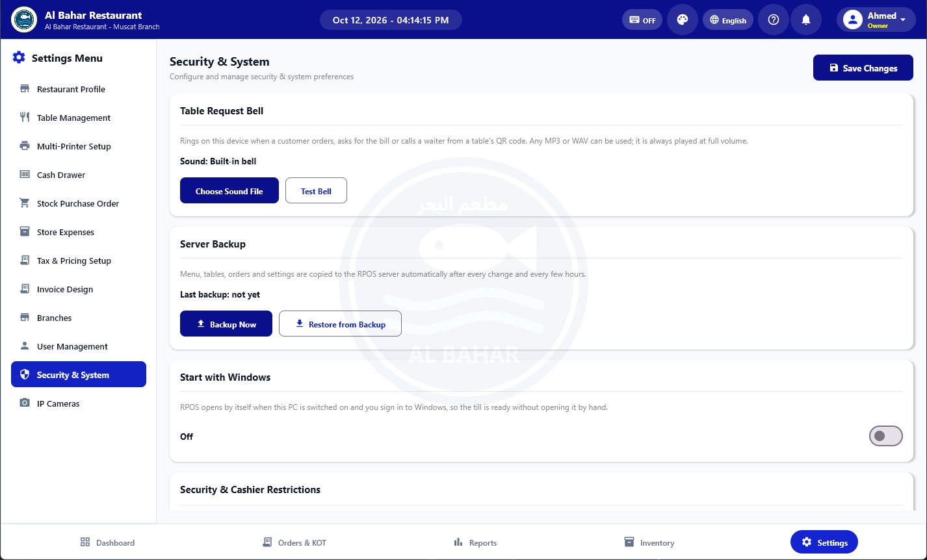Click the Multi-Printer Setup printer icon
This screenshot has height=560, width=927.
[x=25, y=146]
